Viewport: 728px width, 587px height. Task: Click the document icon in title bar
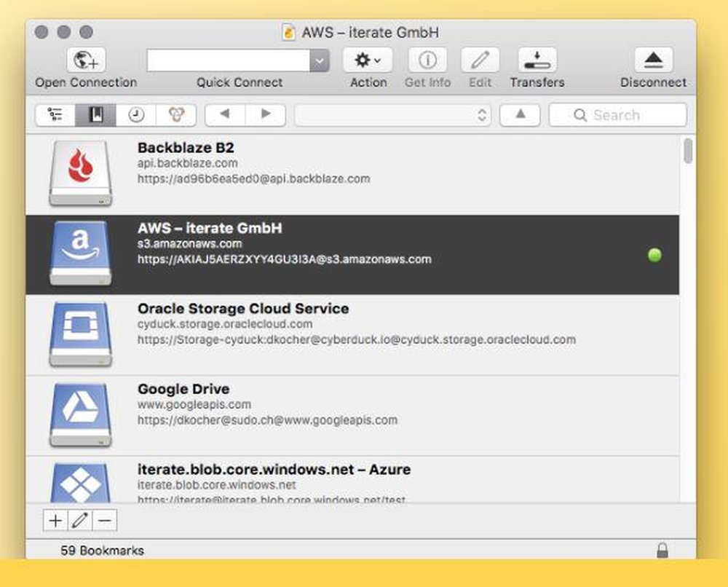(x=288, y=32)
